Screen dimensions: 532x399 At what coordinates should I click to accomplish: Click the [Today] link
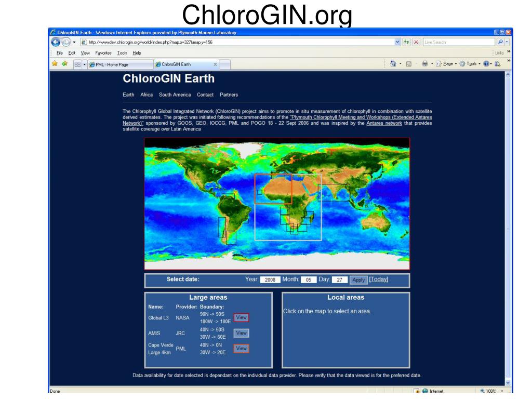pos(378,279)
